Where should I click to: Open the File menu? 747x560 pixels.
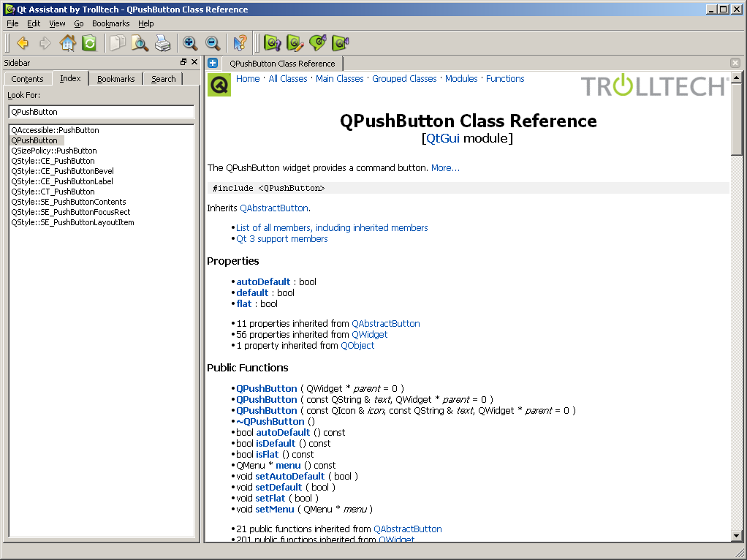12,23
